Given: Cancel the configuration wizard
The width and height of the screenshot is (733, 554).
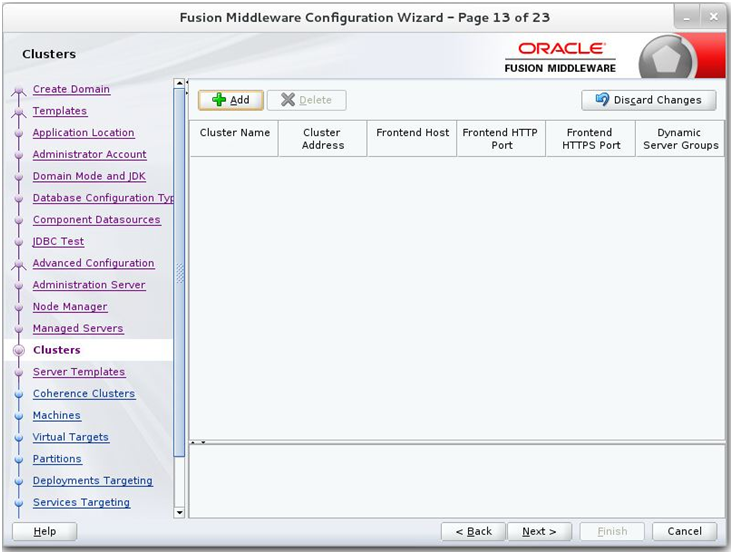Looking at the screenshot, I should pos(684,532).
